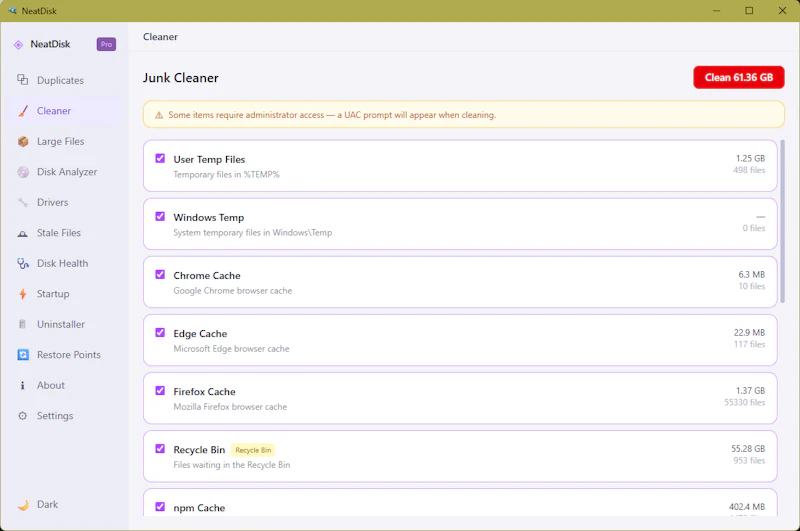Click 'Google Chrome browser cache' description

click(233, 291)
